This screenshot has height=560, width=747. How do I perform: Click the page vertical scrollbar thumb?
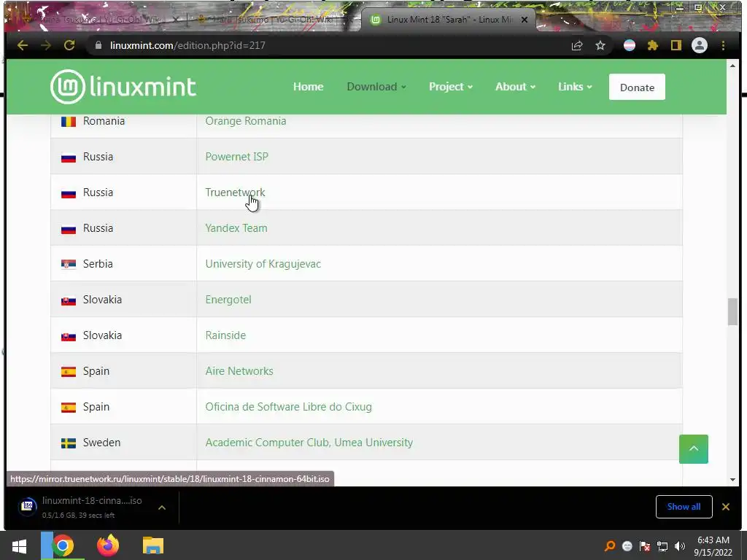coord(732,312)
